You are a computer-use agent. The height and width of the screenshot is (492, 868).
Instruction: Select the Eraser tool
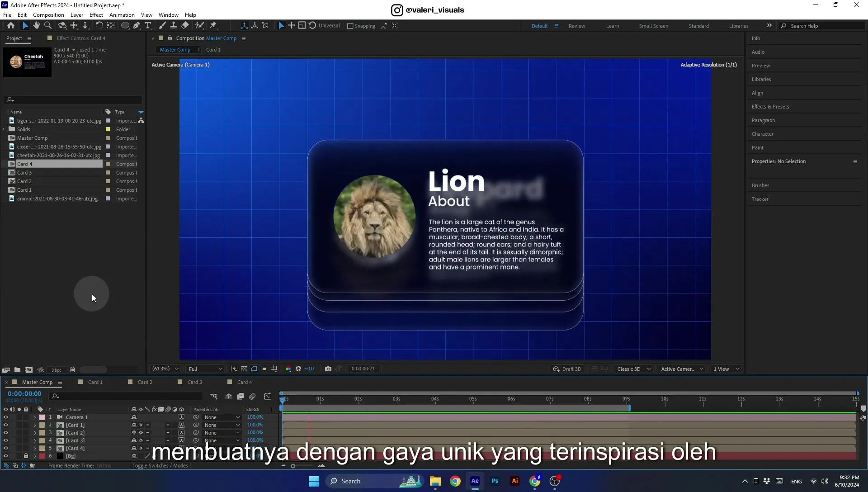coord(185,26)
